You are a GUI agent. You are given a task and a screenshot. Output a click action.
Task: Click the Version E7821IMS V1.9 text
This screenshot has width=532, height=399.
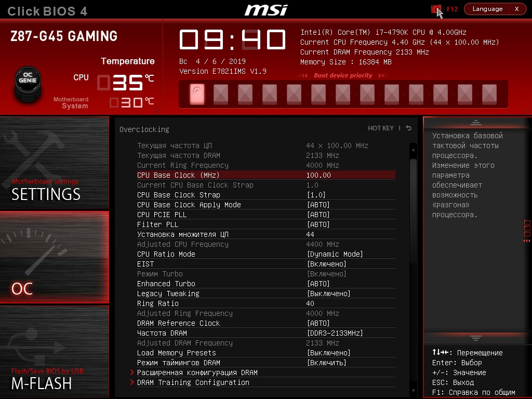click(x=222, y=71)
